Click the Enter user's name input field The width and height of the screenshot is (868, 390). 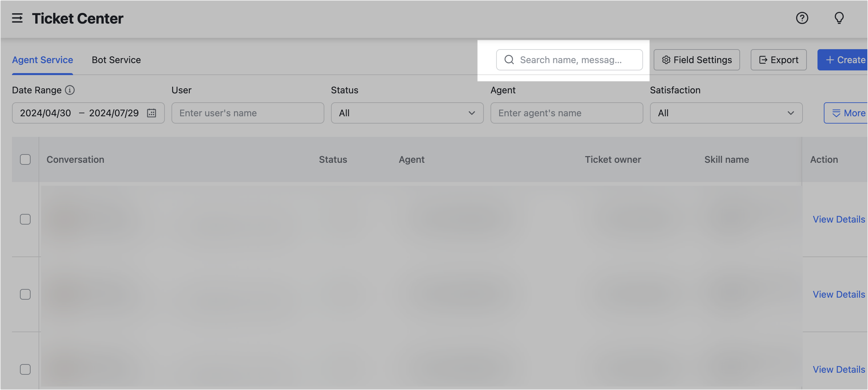248,113
